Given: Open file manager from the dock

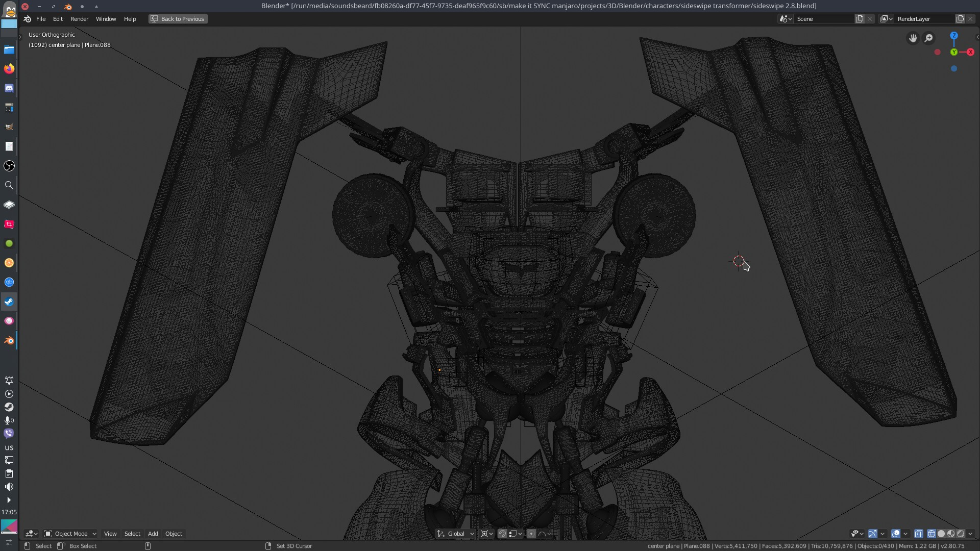Looking at the screenshot, I should click(x=9, y=49).
